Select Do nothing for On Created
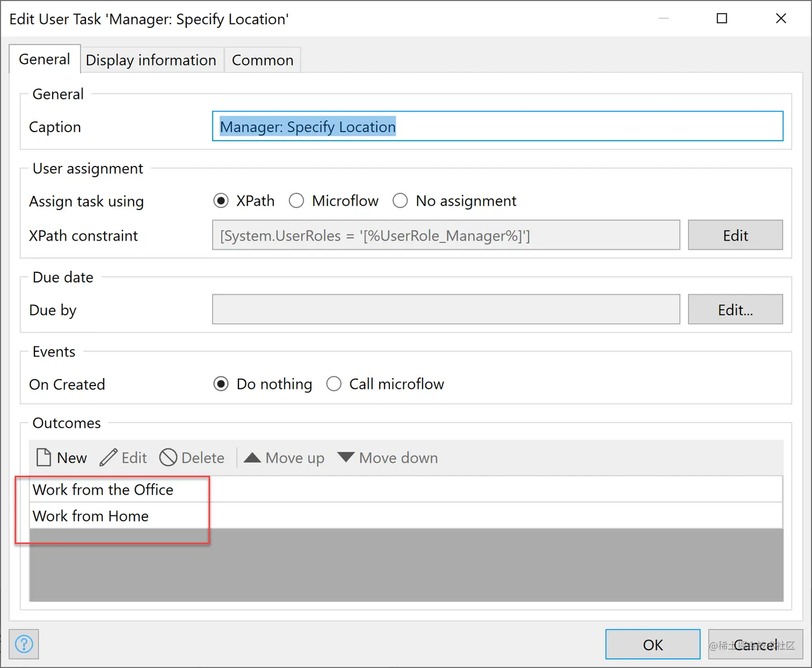 click(x=221, y=384)
